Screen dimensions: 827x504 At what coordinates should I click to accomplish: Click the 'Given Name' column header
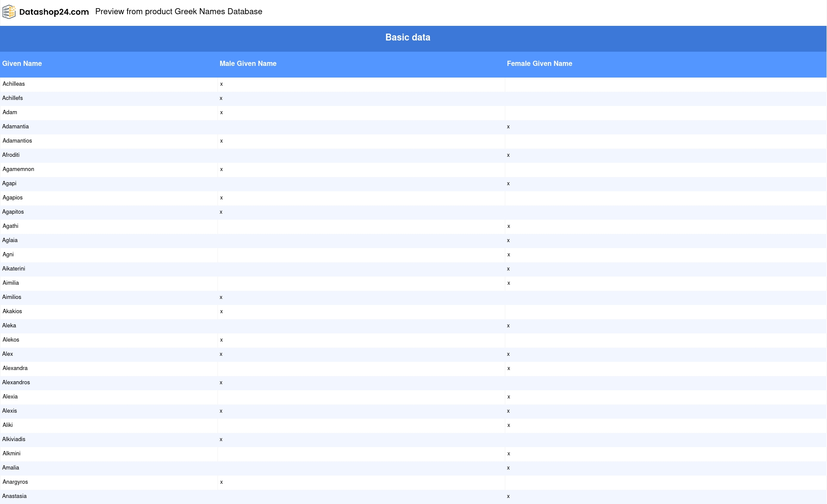click(x=22, y=63)
